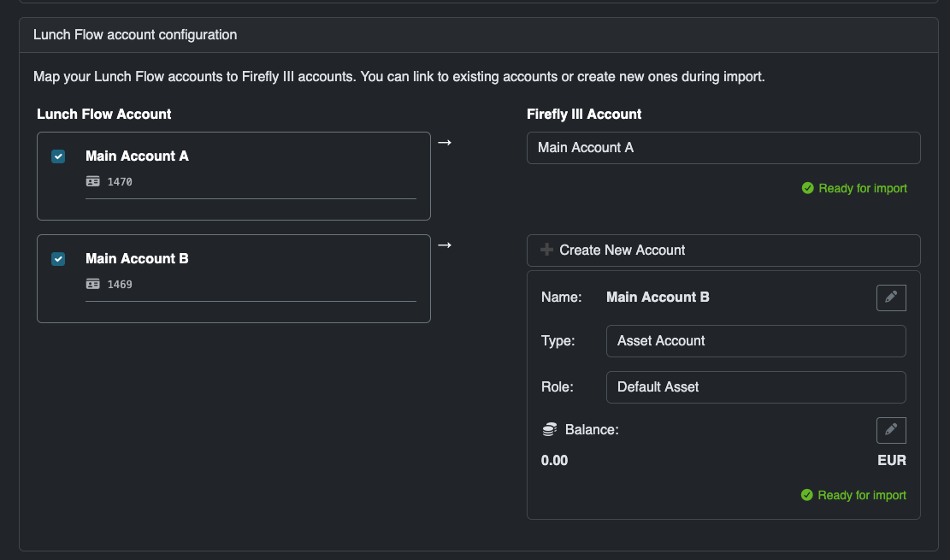This screenshot has height=560, width=950.
Task: Click the plus icon on Create New Account
Action: pos(546,250)
